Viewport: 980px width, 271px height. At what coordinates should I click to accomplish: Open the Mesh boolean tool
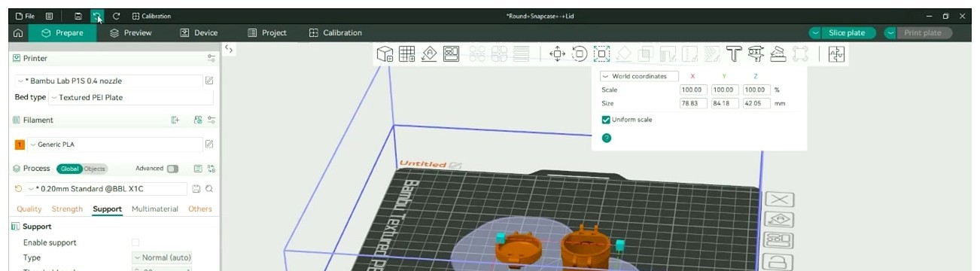[646, 53]
